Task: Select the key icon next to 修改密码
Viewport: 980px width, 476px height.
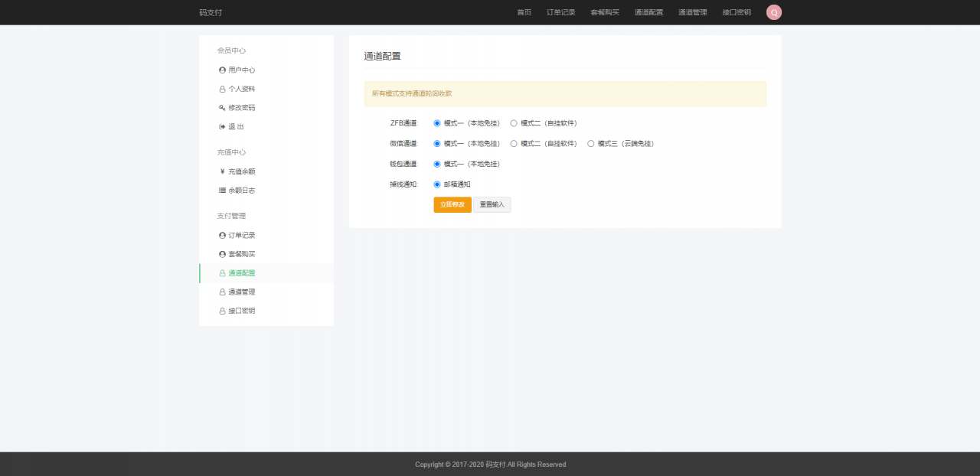Action: 221,108
